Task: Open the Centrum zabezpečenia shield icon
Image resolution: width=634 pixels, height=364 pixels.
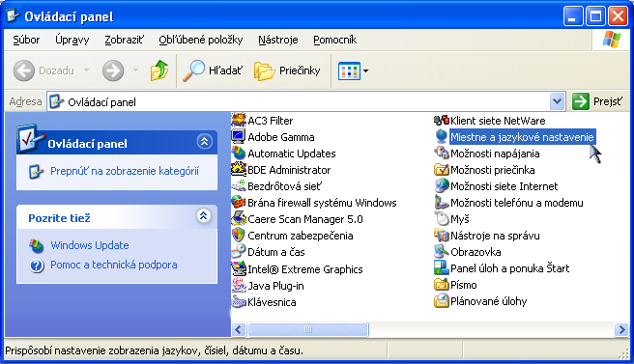Action: 239,236
